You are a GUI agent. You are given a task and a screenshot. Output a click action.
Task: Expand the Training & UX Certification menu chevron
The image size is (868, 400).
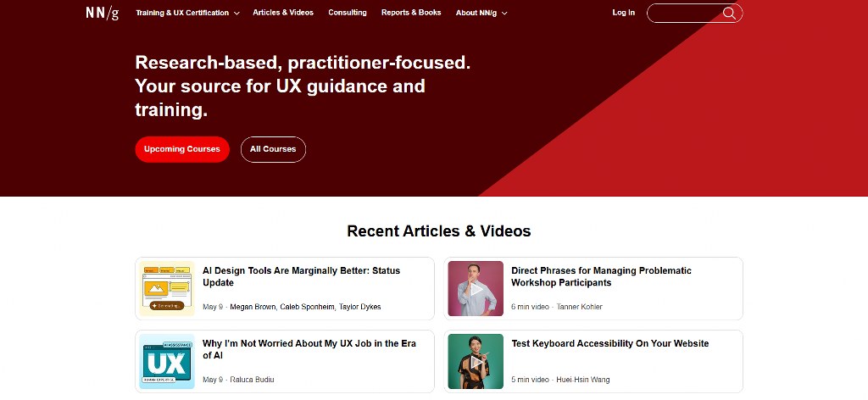236,13
